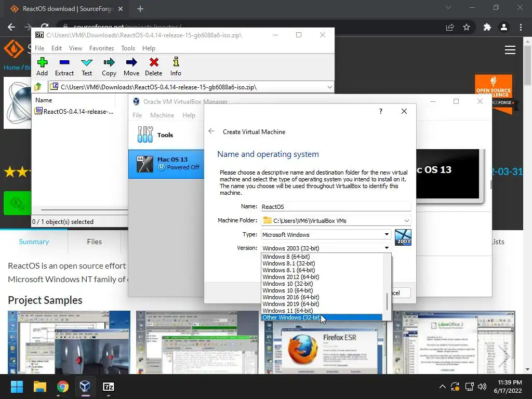
Task: Switch to the SourceForge Summary tab
Action: pyautogui.click(x=34, y=242)
